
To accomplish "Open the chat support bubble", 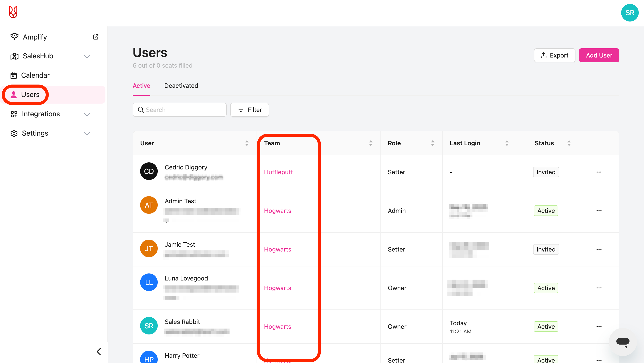I will click(622, 342).
